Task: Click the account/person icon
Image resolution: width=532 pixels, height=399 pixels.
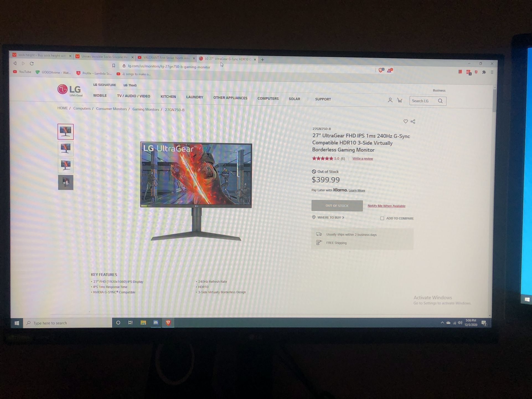Action: [x=389, y=101]
